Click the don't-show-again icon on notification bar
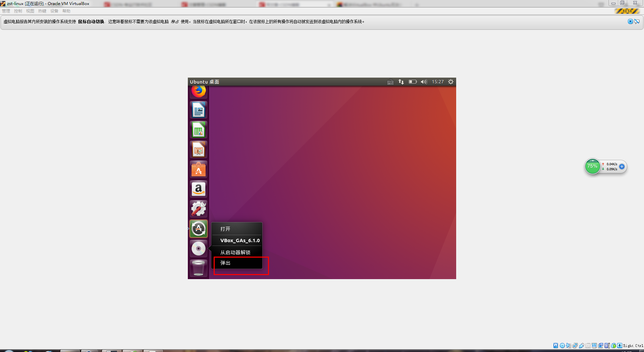644x352 pixels. click(637, 21)
